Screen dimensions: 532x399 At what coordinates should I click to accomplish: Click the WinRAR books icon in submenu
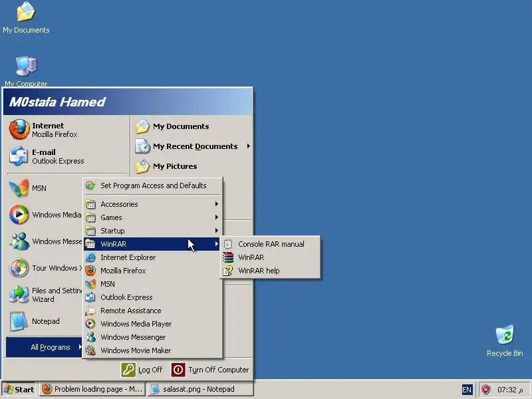[x=228, y=257]
